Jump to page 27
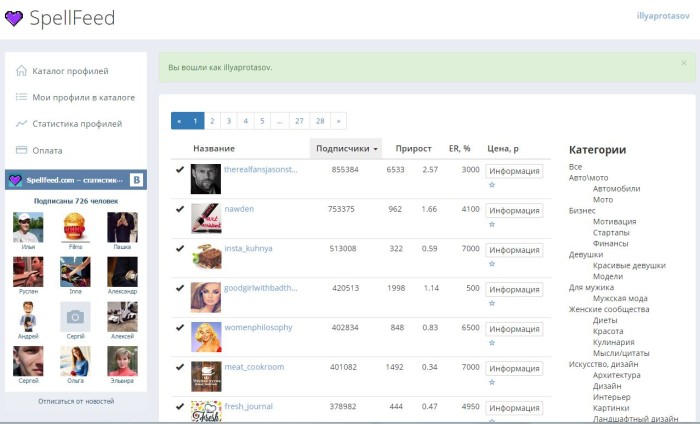 coord(299,121)
